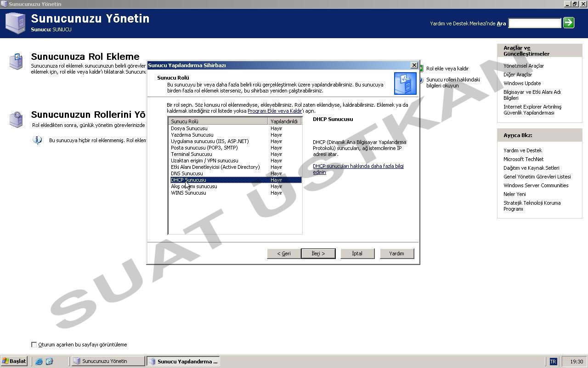Image resolution: width=588 pixels, height=368 pixels.
Task: Open DHCP sunucuları hakkında daha fazla bilgi link
Action: coord(358,169)
